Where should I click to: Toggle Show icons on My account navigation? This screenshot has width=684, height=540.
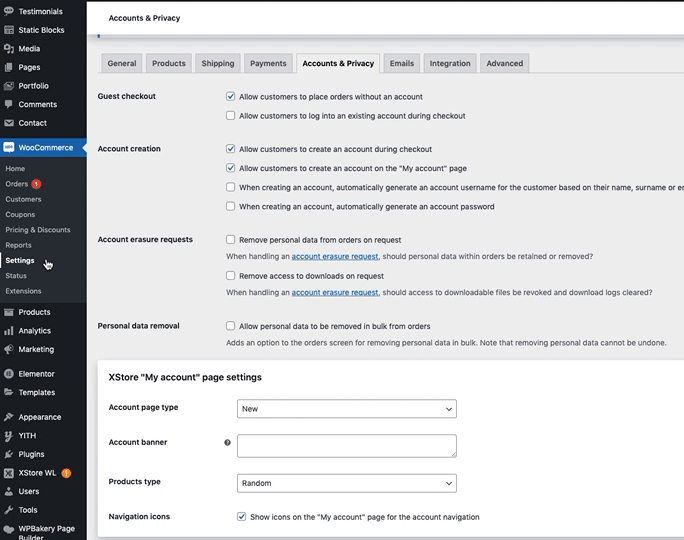click(x=241, y=516)
